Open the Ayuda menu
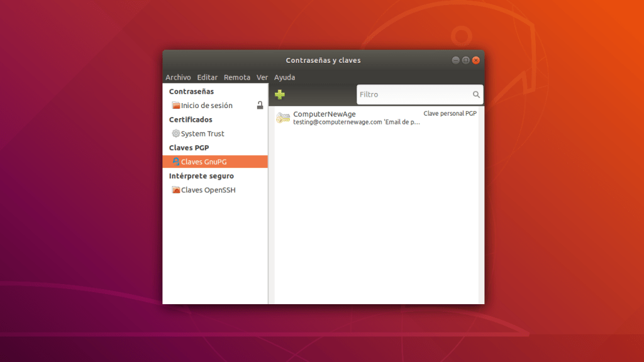Screen dimensions: 644x362 tap(284, 77)
